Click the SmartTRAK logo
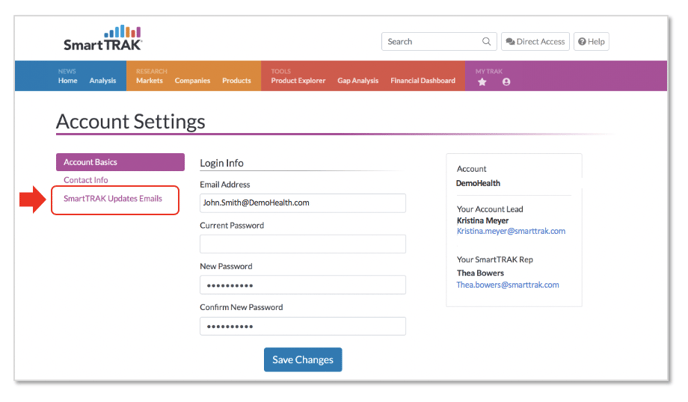This screenshot has width=688, height=402. pos(103,38)
